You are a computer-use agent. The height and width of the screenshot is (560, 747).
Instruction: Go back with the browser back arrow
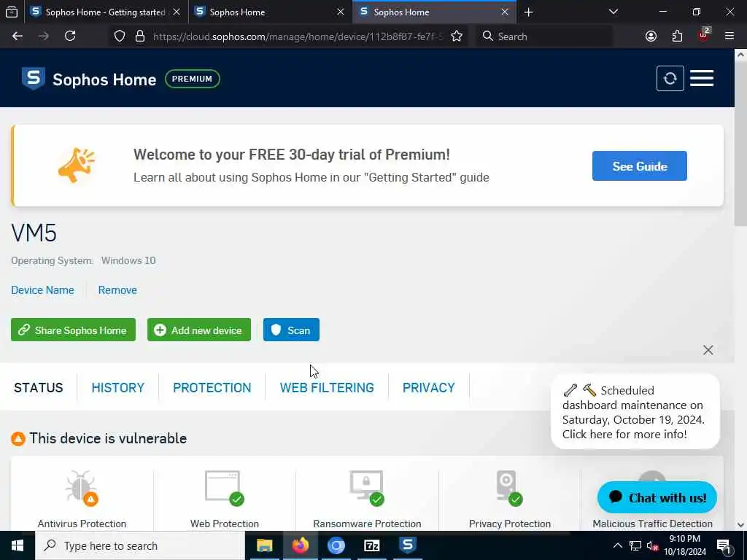pos(18,36)
